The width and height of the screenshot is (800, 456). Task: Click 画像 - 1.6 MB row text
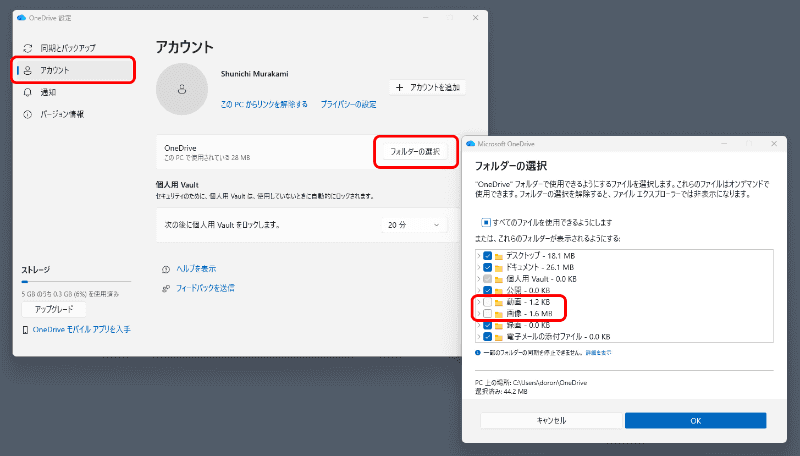tap(529, 314)
